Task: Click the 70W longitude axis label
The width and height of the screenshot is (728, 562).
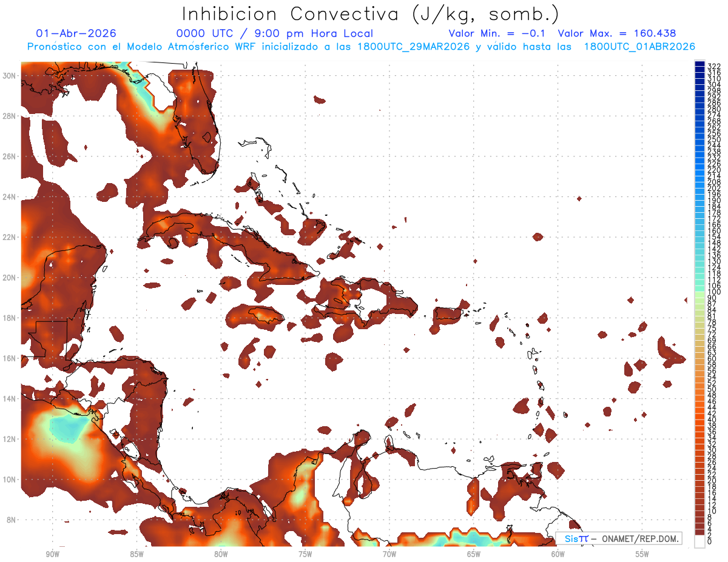Action: click(389, 554)
